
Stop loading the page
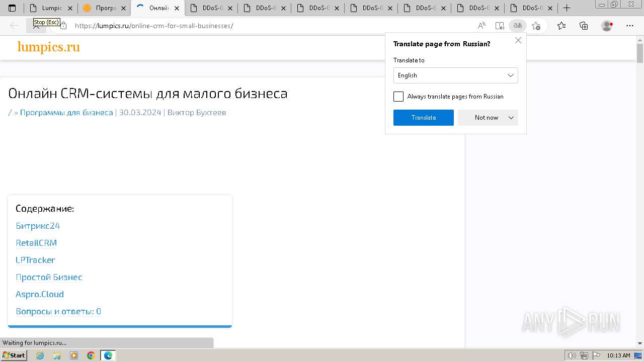pos(36,26)
